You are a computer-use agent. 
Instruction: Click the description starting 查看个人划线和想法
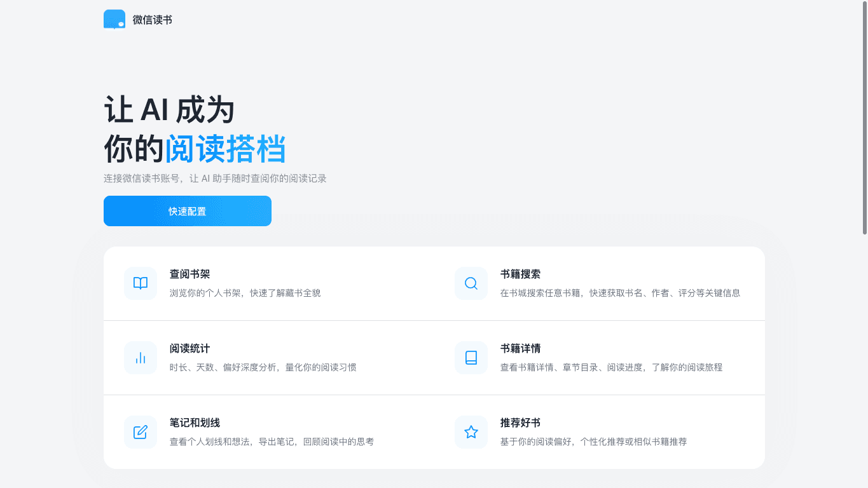tap(272, 442)
